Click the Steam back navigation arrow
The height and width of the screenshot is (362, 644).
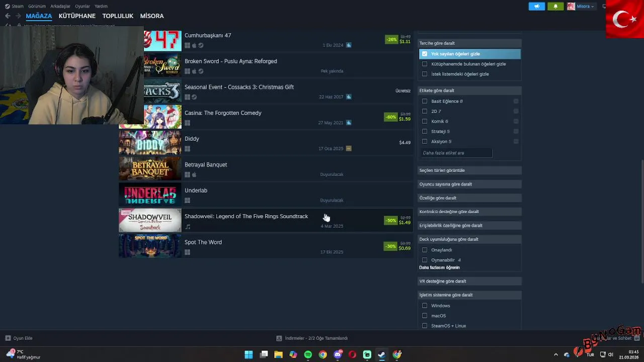tap(8, 16)
